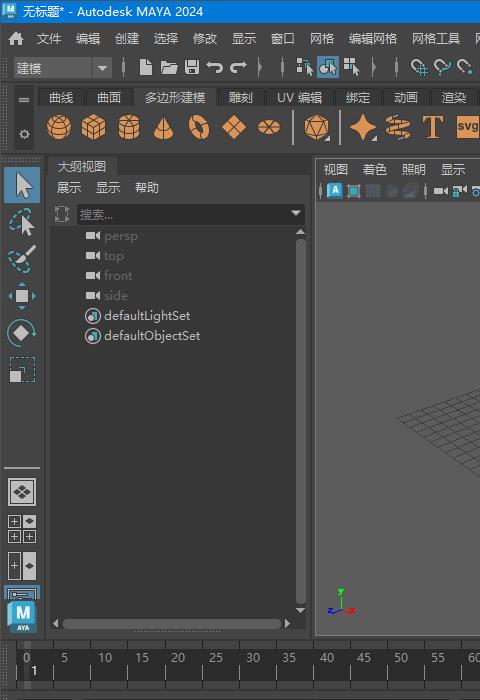Create a polygon sphere from shelf
The width and height of the screenshot is (480, 700).
pos(59,127)
